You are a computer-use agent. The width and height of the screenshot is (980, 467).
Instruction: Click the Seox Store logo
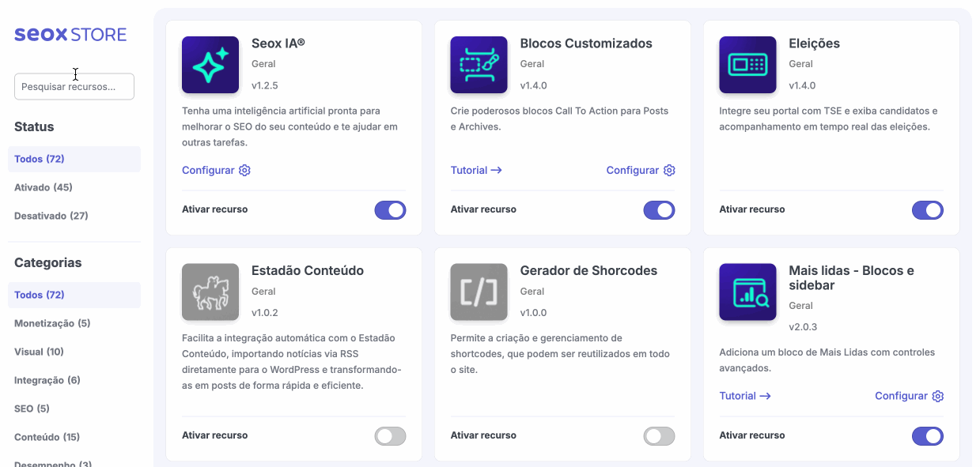point(70,35)
